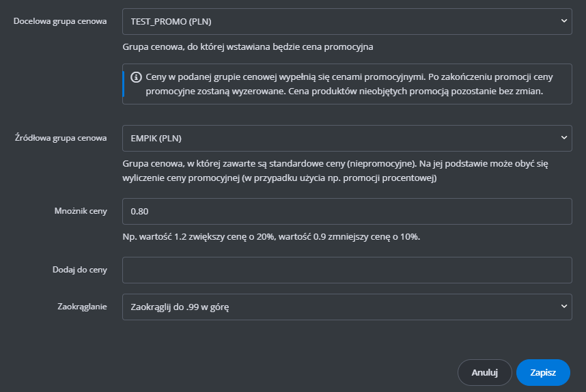Click the "Zaokrąglanie" label
The image size is (586, 392).
tap(81, 307)
